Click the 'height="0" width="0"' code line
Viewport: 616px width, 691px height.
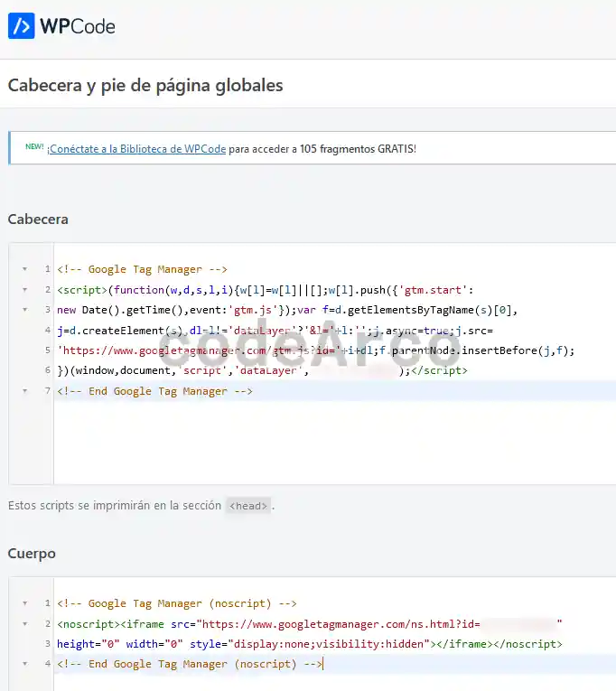309,644
